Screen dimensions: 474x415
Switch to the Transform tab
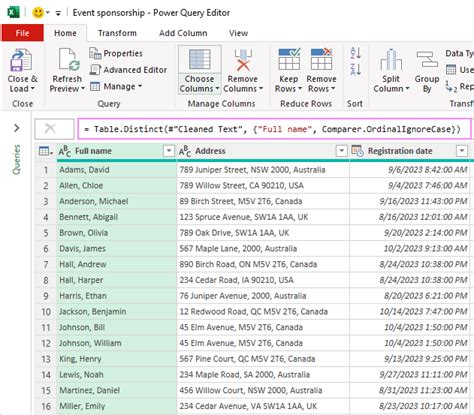point(117,33)
